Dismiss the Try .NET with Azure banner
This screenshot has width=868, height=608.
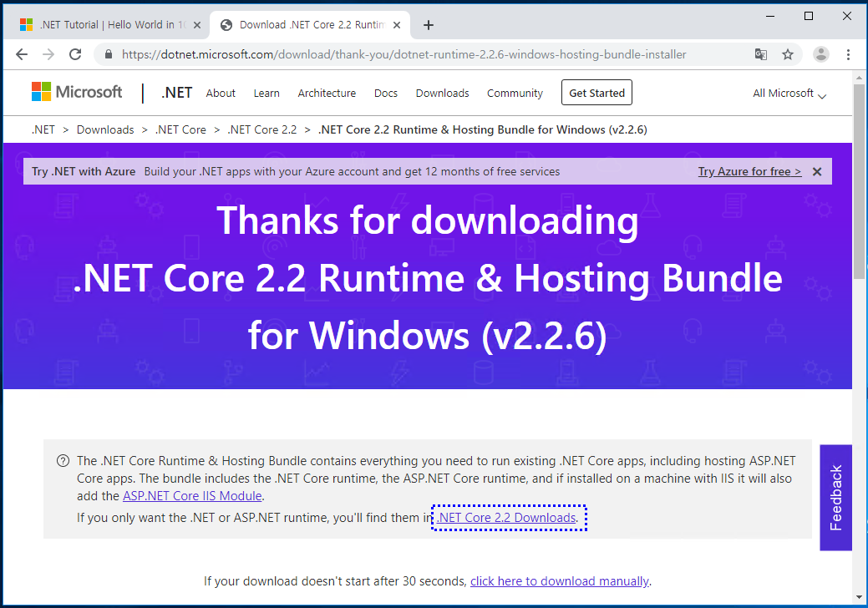(x=817, y=171)
